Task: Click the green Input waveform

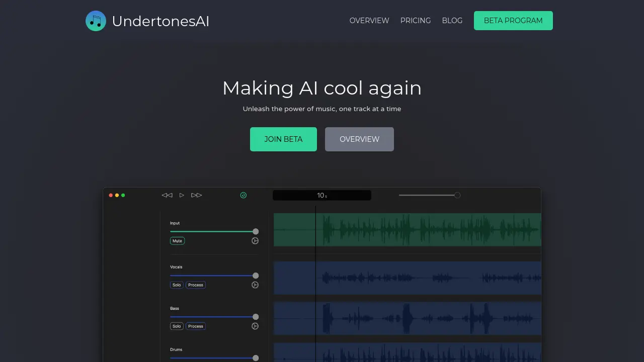Action: tap(408, 230)
